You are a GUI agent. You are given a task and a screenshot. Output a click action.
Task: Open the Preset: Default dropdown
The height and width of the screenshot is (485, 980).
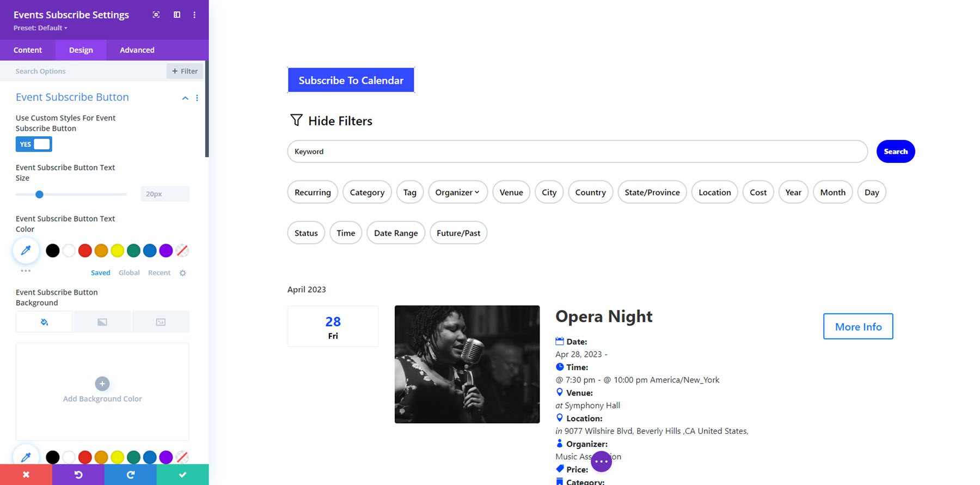pyautogui.click(x=40, y=28)
